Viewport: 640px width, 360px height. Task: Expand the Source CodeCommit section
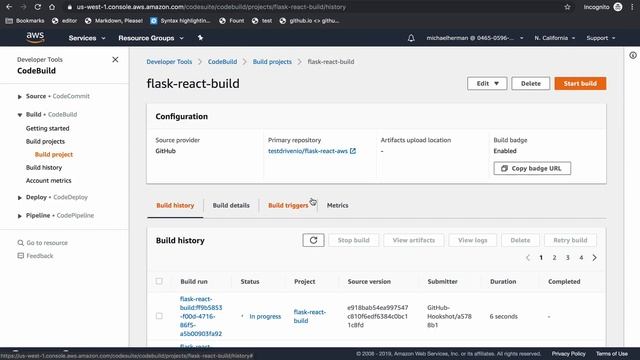20,97
